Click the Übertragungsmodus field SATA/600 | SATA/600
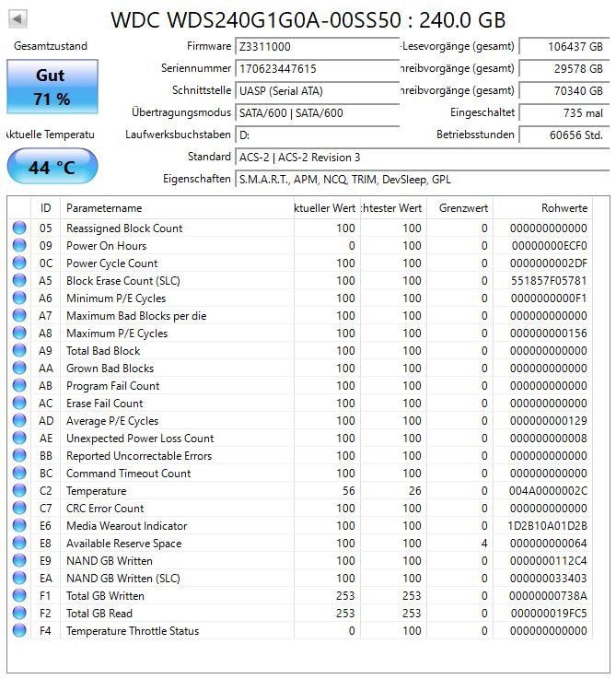 317,113
